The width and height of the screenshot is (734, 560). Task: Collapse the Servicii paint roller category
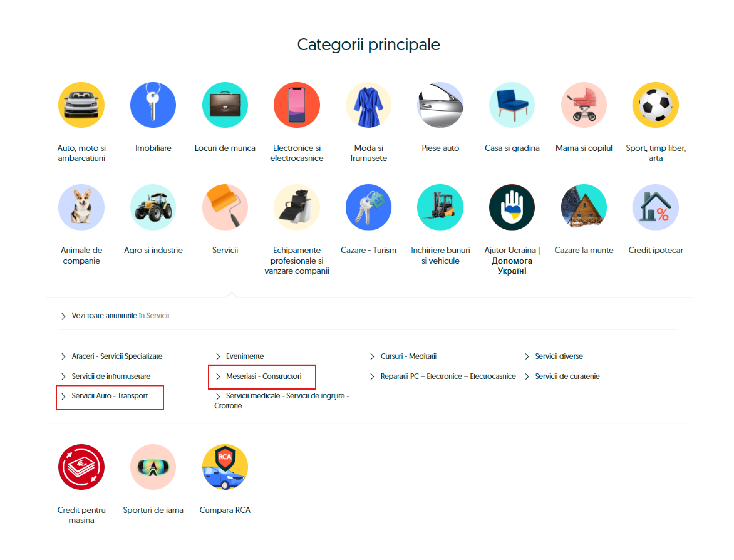[225, 207]
